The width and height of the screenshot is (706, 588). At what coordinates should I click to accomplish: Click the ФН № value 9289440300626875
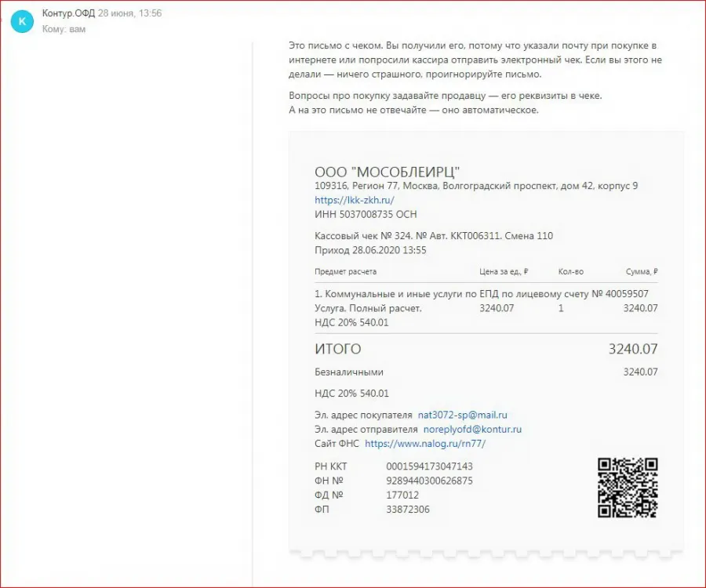(x=429, y=481)
